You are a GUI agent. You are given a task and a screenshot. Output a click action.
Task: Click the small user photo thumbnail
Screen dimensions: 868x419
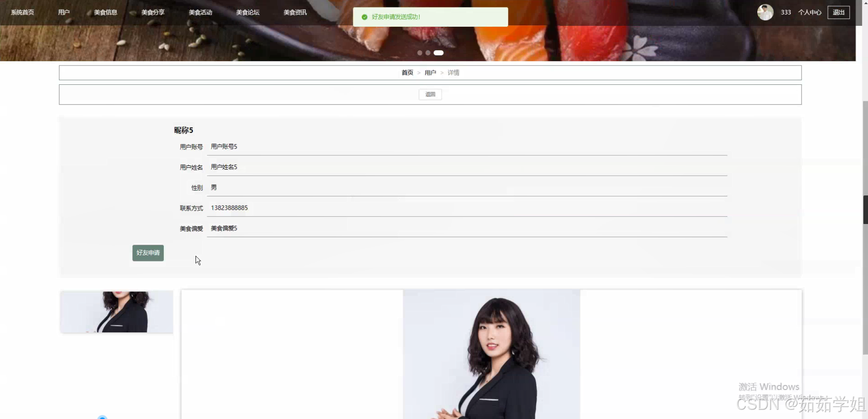pos(117,312)
